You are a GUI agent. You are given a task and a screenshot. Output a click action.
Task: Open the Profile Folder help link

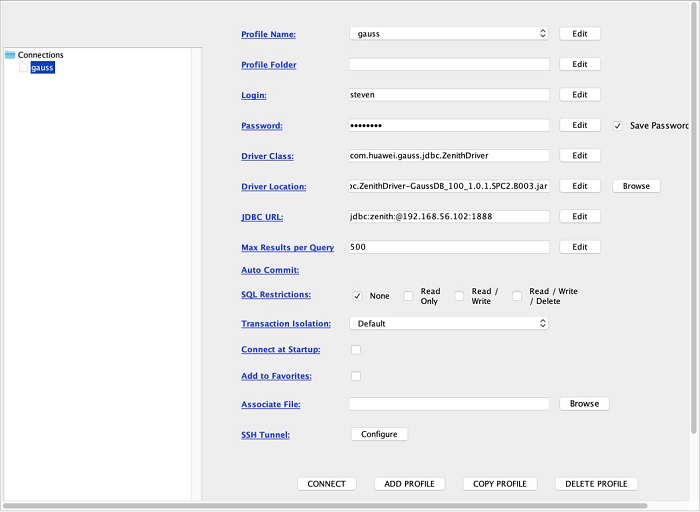(x=269, y=65)
